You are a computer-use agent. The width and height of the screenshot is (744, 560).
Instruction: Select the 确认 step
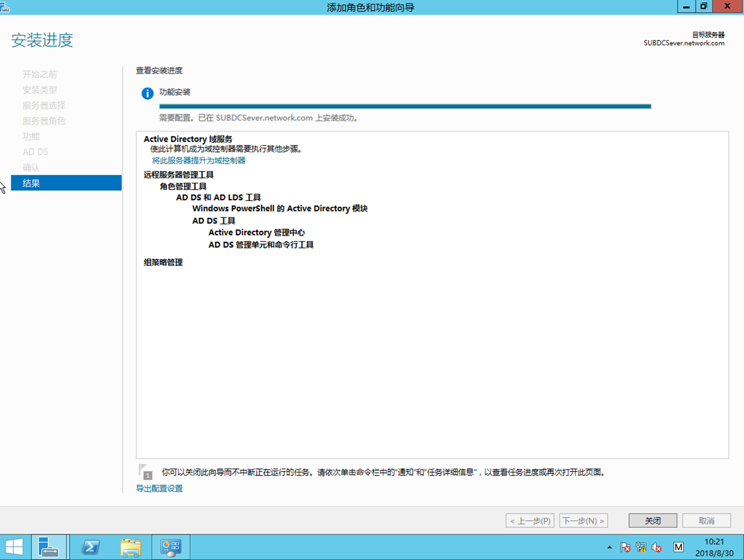[31, 168]
